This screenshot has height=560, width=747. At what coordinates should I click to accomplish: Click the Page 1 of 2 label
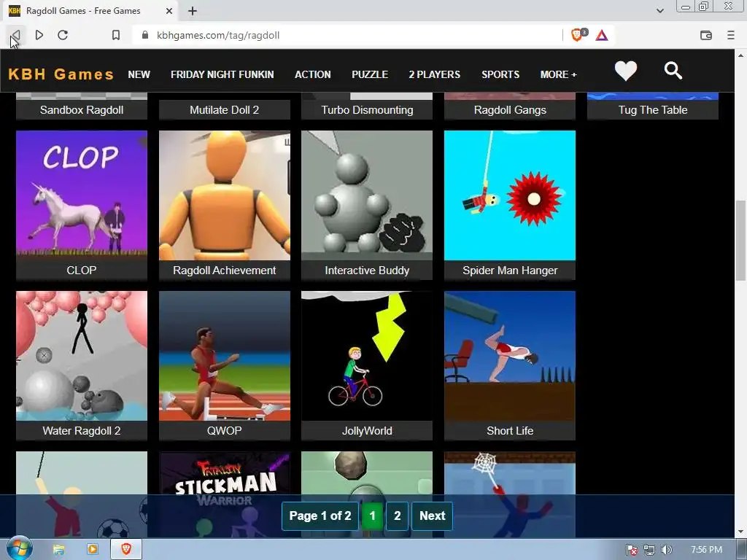click(320, 516)
